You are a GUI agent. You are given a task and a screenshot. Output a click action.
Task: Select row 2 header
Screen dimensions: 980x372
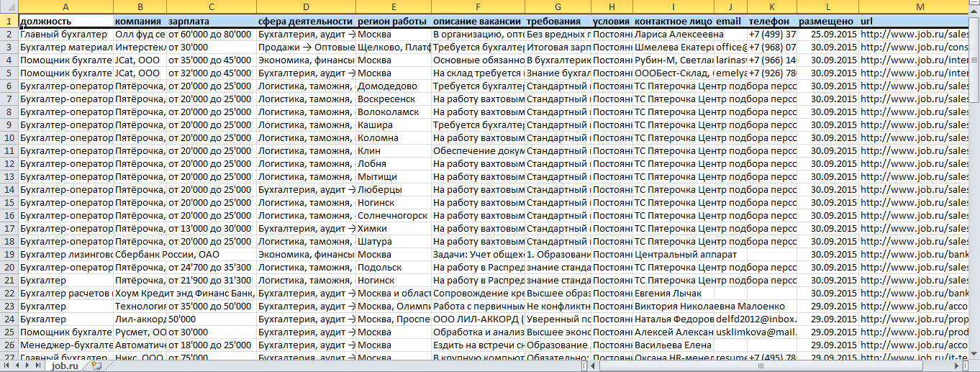[9, 34]
